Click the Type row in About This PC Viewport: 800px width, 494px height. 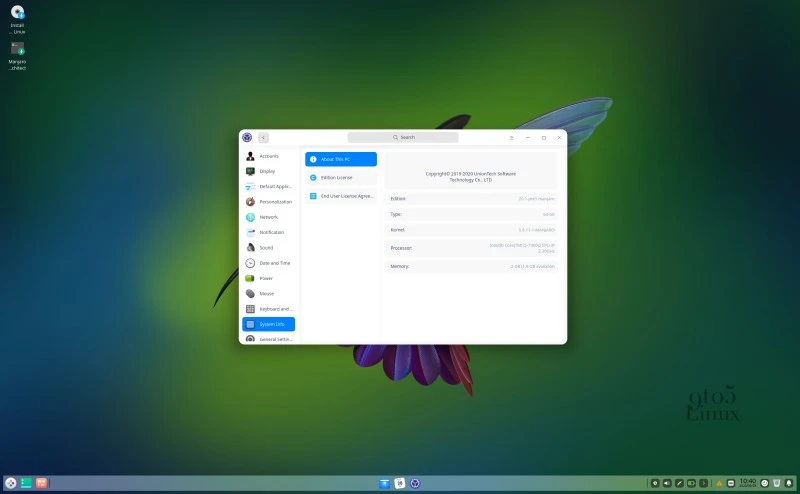click(x=471, y=214)
